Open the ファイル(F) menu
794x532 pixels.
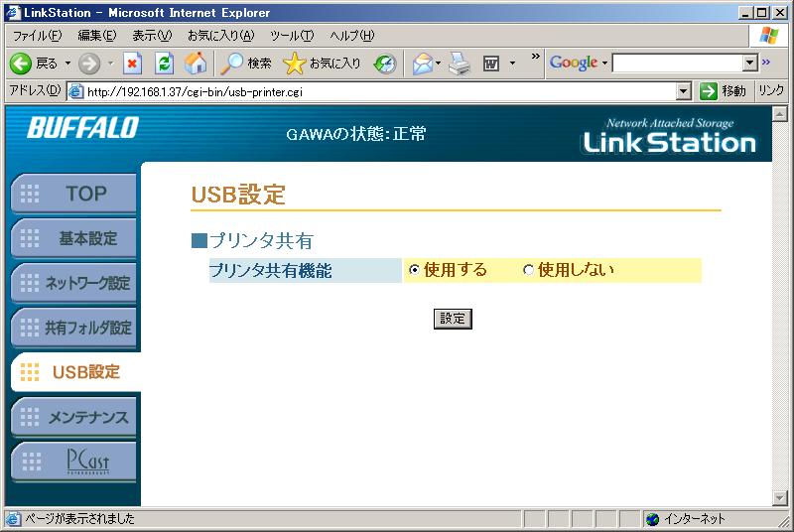tap(37, 36)
